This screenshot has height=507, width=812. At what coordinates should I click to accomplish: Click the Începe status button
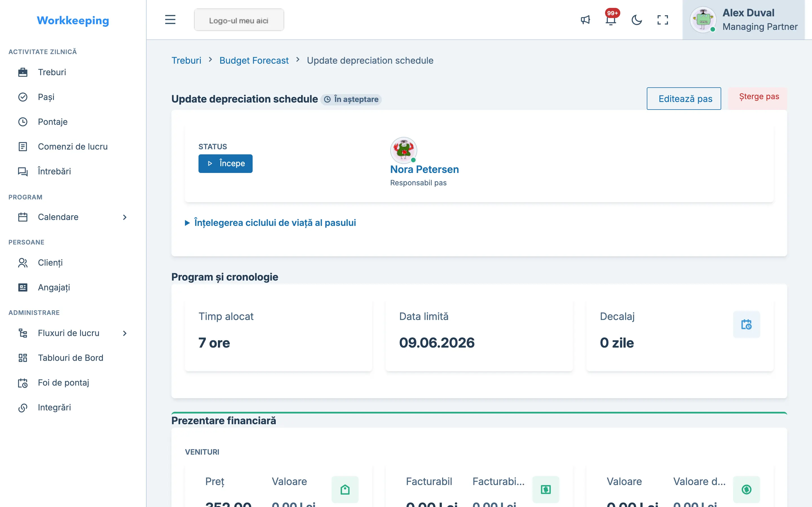[225, 164]
